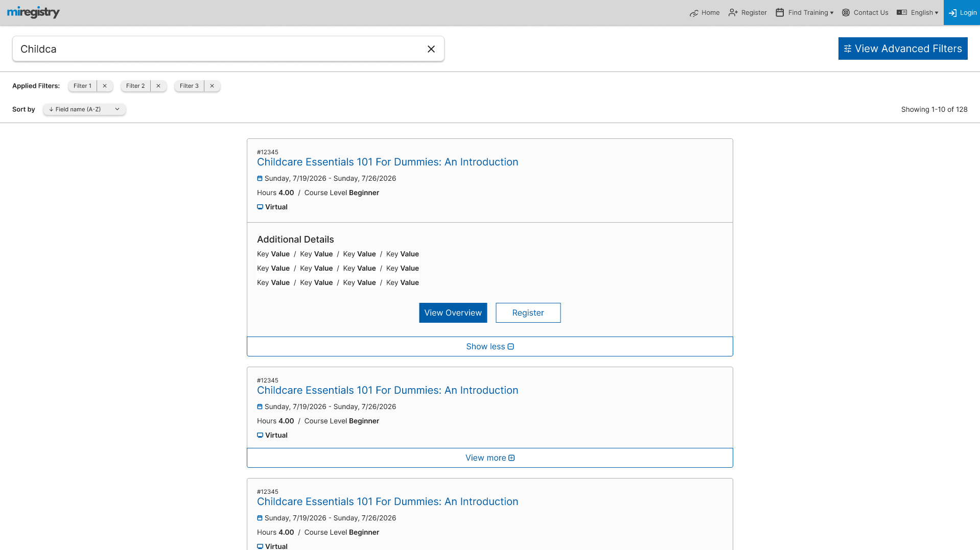The height and width of the screenshot is (550, 980).
Task: Click the miregistry logo
Action: coord(33,12)
